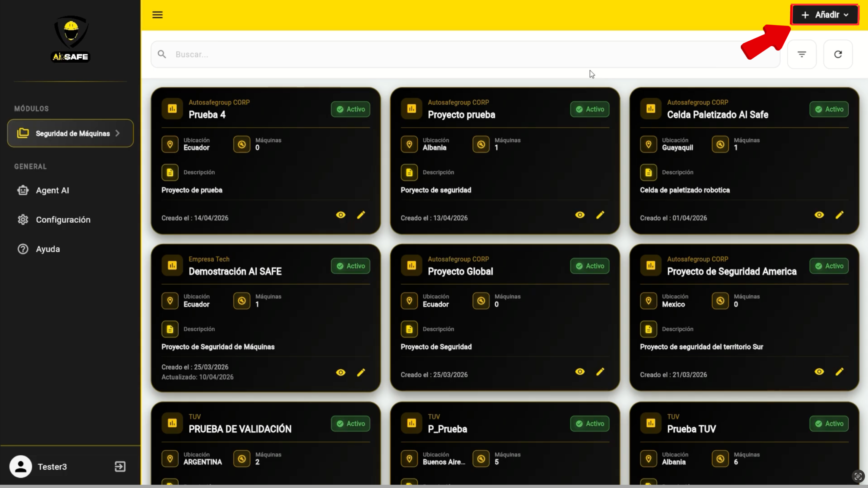Open Configuración in sidebar

pos(63,220)
